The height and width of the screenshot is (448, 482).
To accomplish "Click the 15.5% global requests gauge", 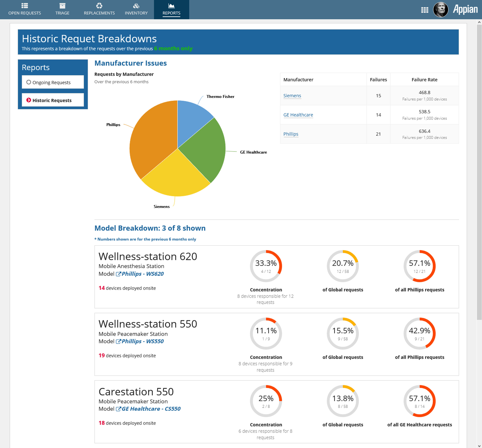I will pos(343,333).
